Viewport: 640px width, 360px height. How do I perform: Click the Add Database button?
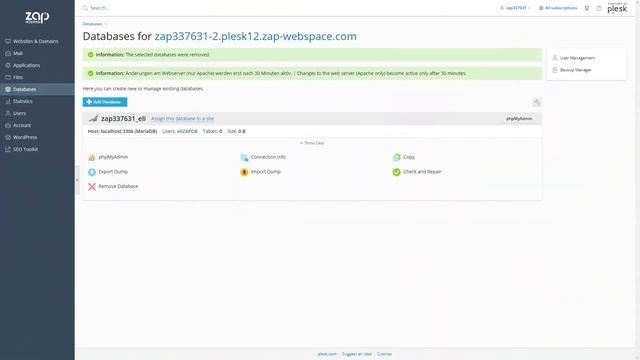tap(105, 102)
